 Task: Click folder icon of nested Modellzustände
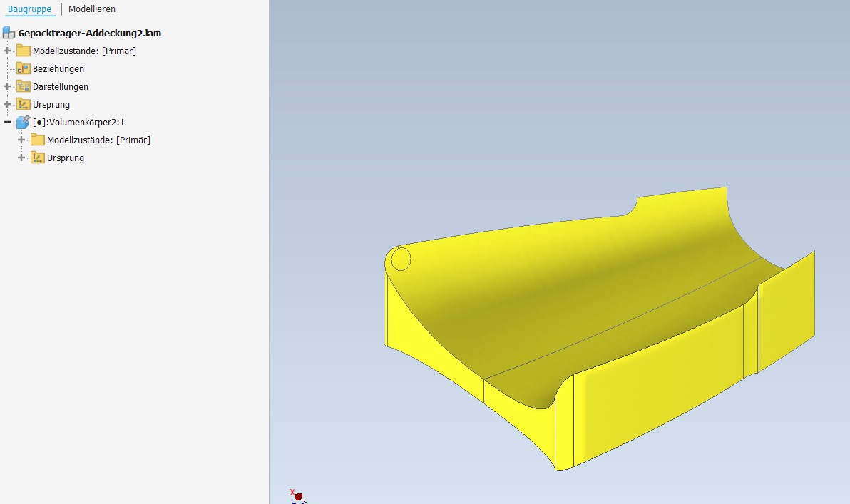point(37,140)
